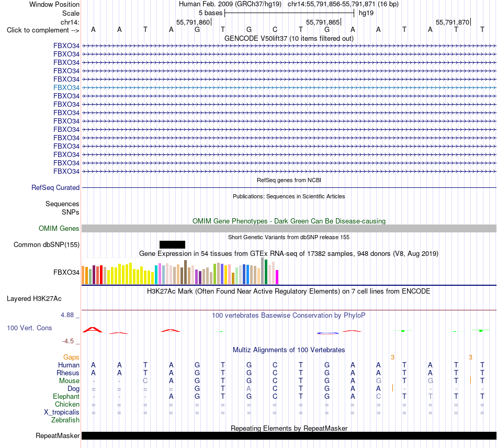Open the Common dbSNP(155) track label
Image resolution: width=497 pixels, height=448 pixels.
coord(47,245)
